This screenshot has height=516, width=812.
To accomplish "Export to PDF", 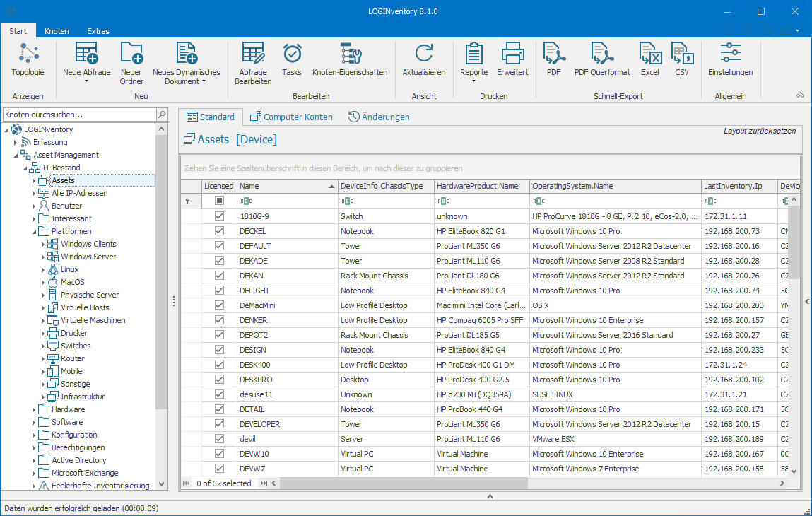I will (x=553, y=59).
